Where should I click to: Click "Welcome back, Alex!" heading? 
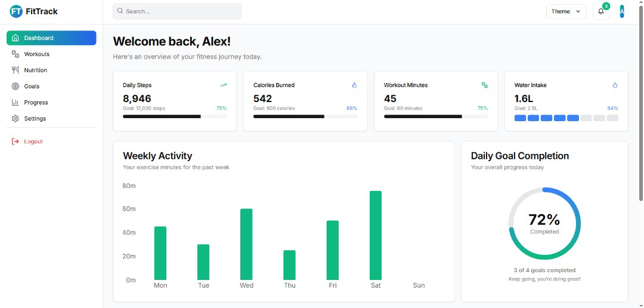point(172,42)
